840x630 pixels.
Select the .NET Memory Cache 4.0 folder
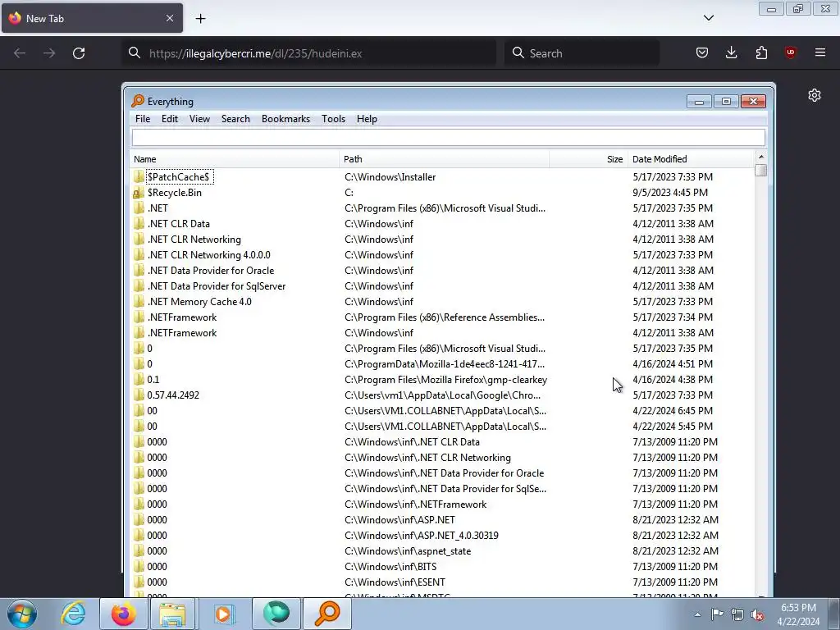(199, 302)
